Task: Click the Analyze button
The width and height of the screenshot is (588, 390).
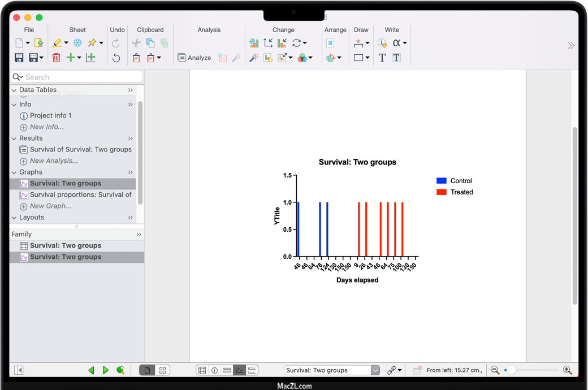Action: pyautogui.click(x=194, y=58)
